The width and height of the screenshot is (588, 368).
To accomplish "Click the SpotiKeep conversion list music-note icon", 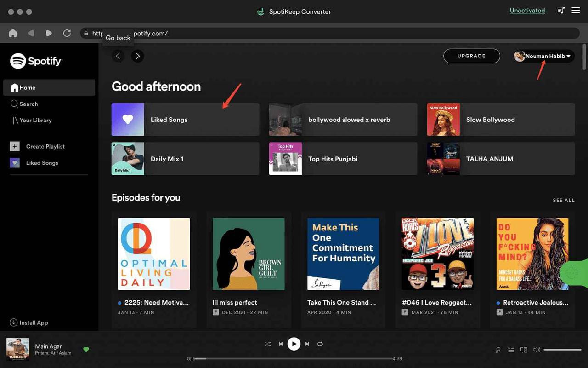I will (561, 10).
